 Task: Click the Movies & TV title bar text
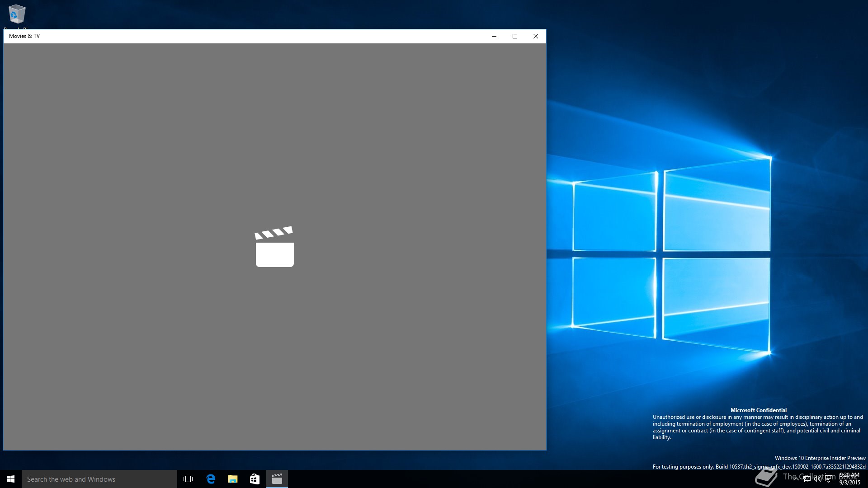click(x=24, y=36)
